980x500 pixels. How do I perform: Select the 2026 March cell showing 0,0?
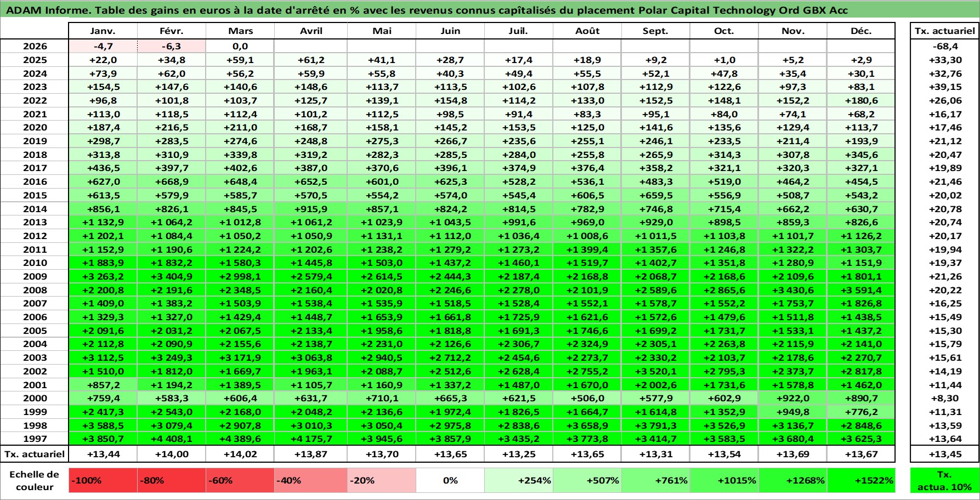point(240,47)
